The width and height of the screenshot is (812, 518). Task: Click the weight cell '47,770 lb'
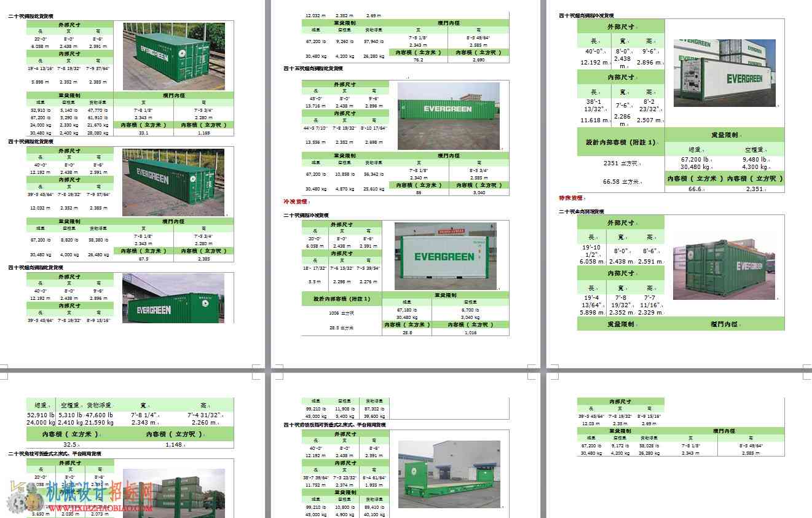pyautogui.click(x=98, y=110)
